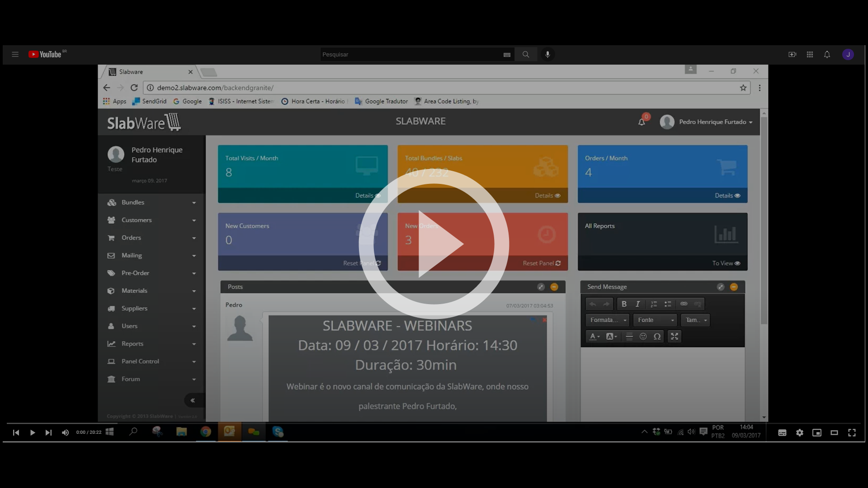Minimize the Send Message panel
Screen dimensions: 868x488
(734, 287)
